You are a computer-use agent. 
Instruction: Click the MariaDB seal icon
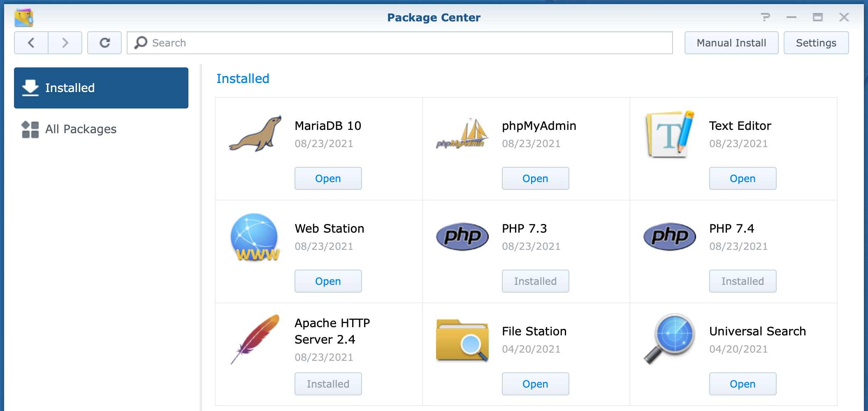255,134
